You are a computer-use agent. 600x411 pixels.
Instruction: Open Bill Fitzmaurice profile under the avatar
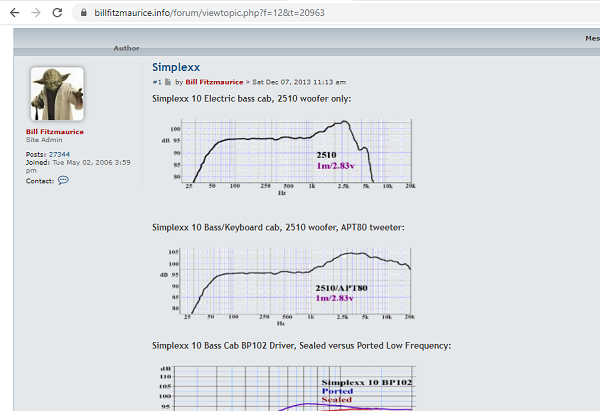[55, 132]
